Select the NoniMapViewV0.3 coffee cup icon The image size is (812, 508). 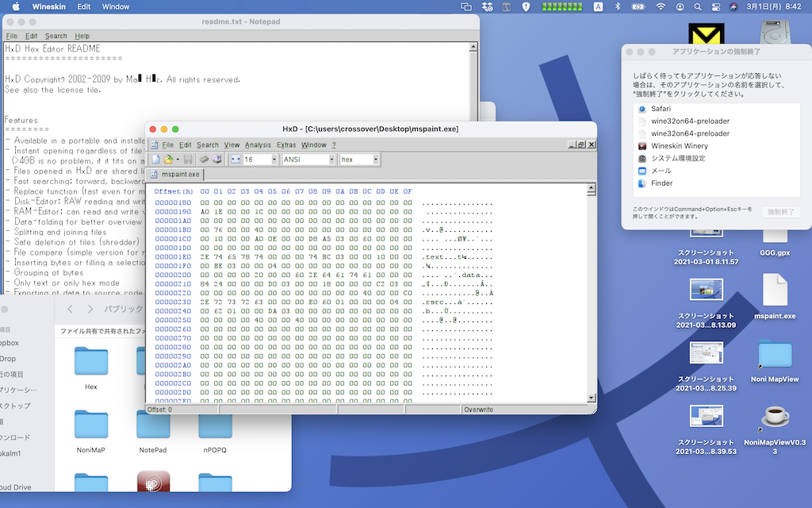pyautogui.click(x=775, y=418)
